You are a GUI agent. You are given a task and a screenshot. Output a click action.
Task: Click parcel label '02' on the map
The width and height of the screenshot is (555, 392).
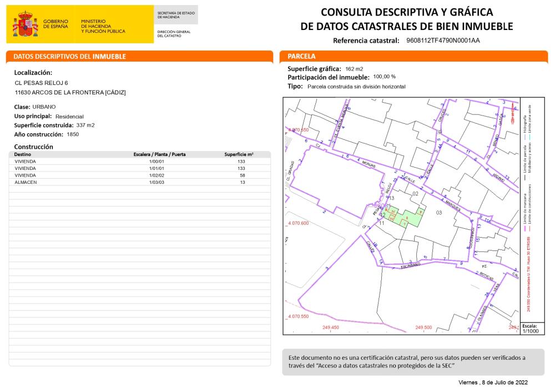point(416,194)
